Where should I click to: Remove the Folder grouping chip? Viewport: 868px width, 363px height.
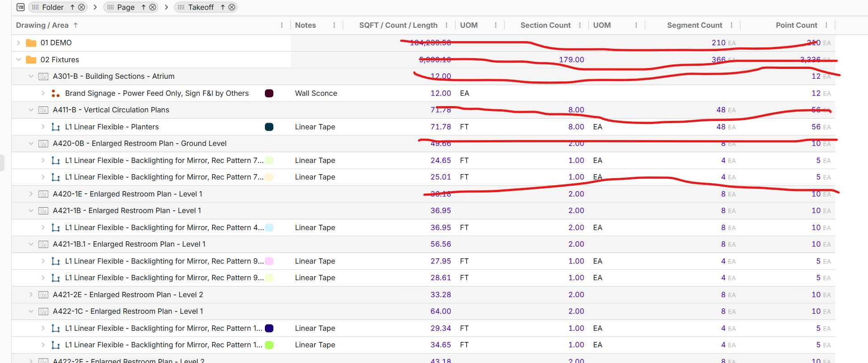[x=81, y=7]
